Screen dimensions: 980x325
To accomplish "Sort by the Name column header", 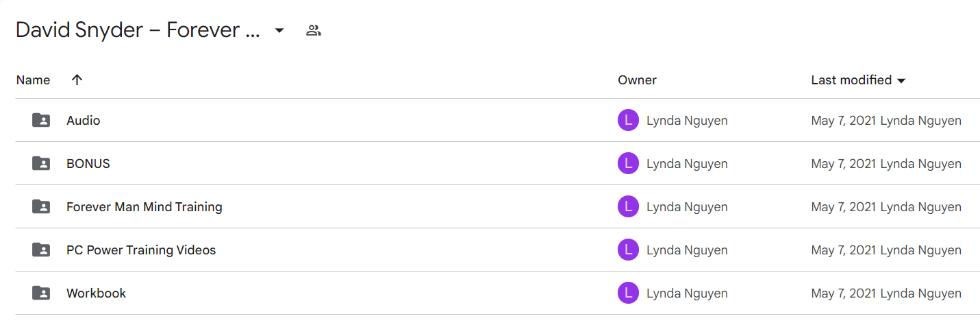I will [x=33, y=80].
